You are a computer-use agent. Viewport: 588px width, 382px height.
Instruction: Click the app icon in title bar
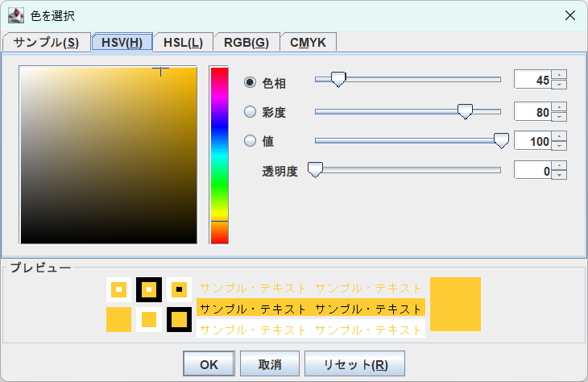pyautogui.click(x=16, y=15)
